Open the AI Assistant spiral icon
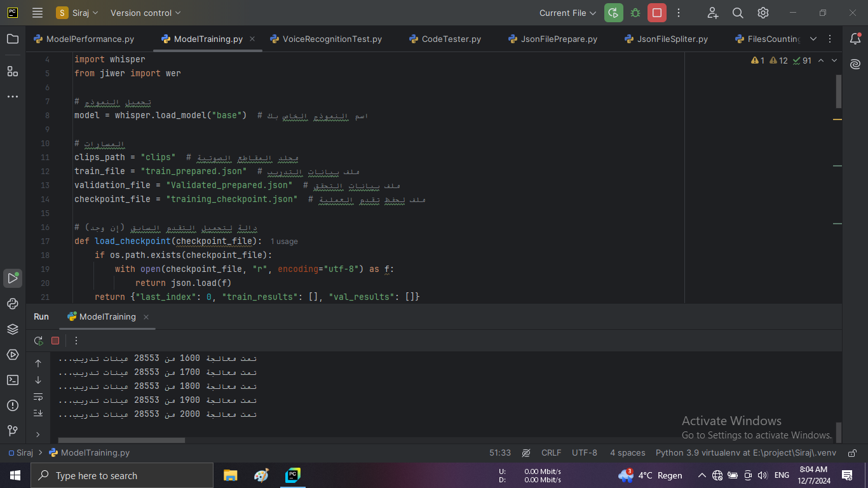Screen dimensions: 868x488 [x=855, y=64]
